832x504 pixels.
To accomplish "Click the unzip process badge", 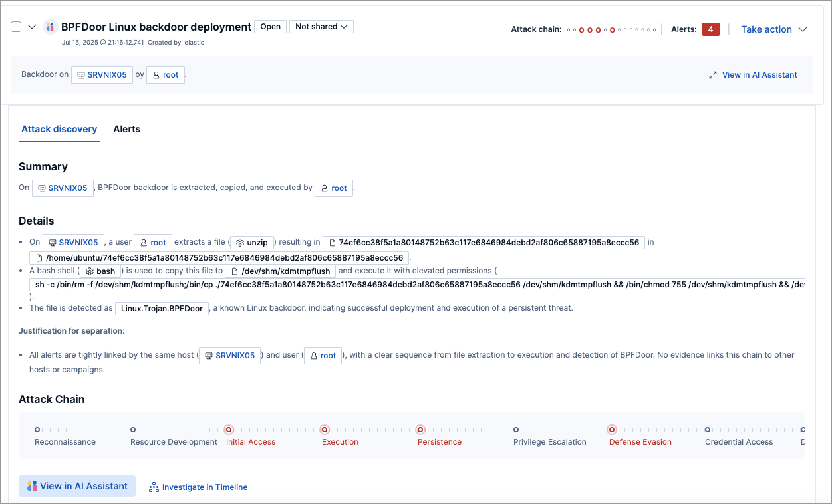I will pyautogui.click(x=251, y=243).
